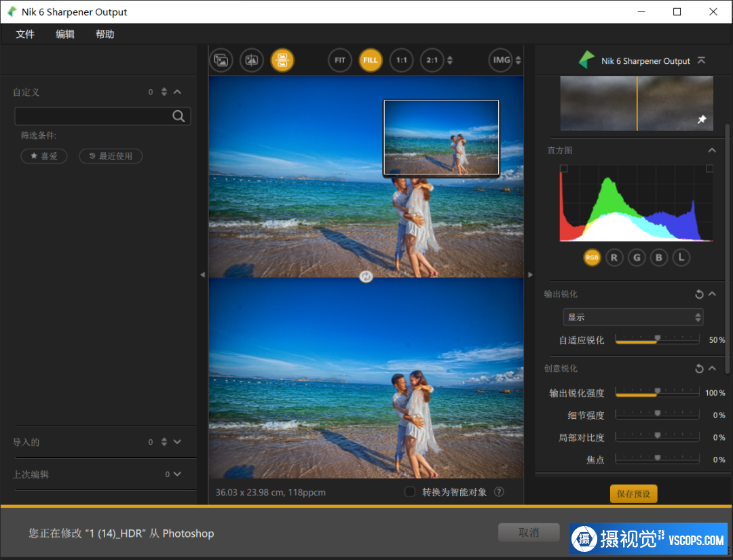Click the loupe preview split image
This screenshot has height=560, width=733.
pos(637,103)
